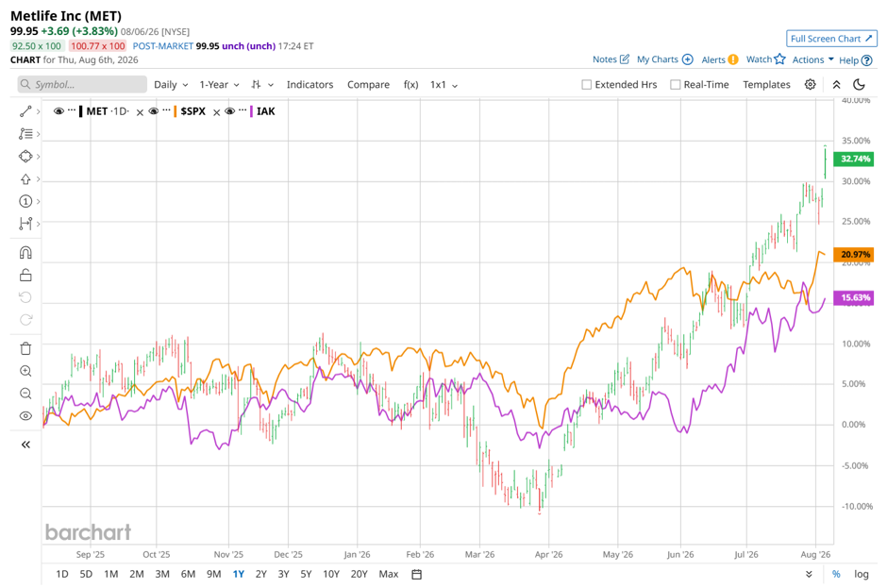887x588 pixels.
Task: Select the Max time range
Action: pyautogui.click(x=389, y=575)
